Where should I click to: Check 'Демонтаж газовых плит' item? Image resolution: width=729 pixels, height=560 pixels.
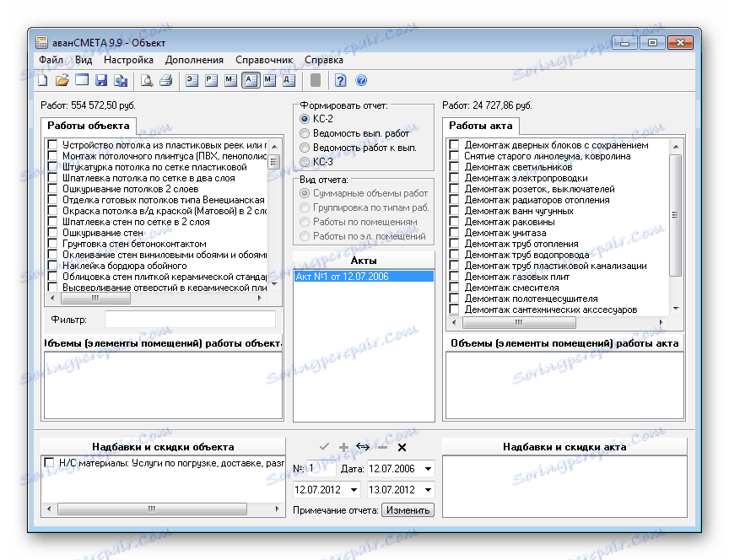pos(454,276)
